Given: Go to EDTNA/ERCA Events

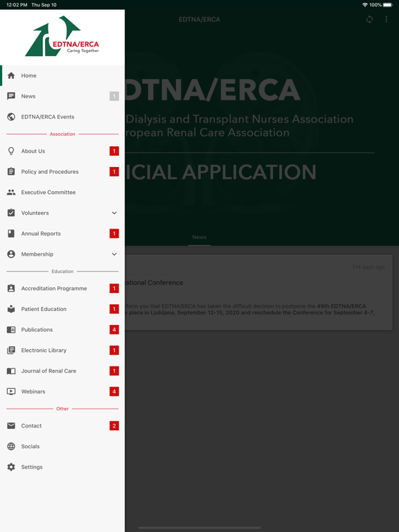Looking at the screenshot, I should coord(62,116).
